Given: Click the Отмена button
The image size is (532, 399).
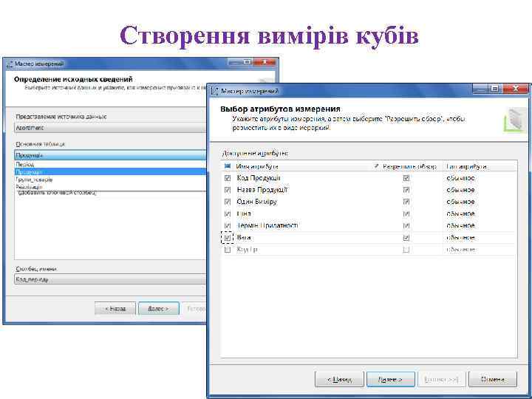Looking at the screenshot, I should pos(493,379).
